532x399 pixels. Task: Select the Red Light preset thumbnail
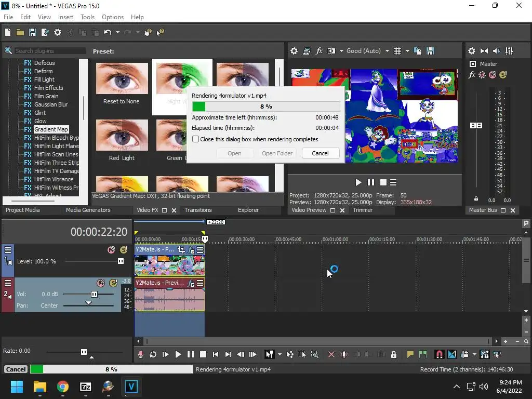click(122, 135)
